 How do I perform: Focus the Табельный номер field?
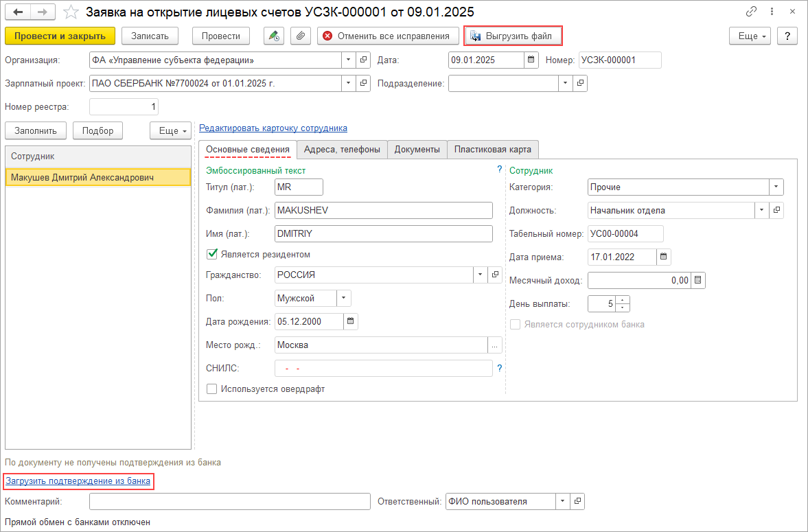[625, 233]
